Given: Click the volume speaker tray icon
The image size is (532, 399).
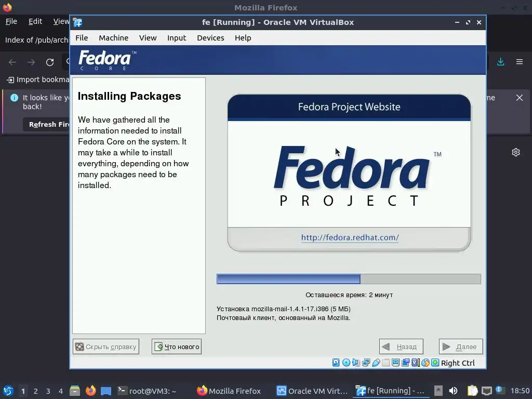Looking at the screenshot, I should (453, 391).
